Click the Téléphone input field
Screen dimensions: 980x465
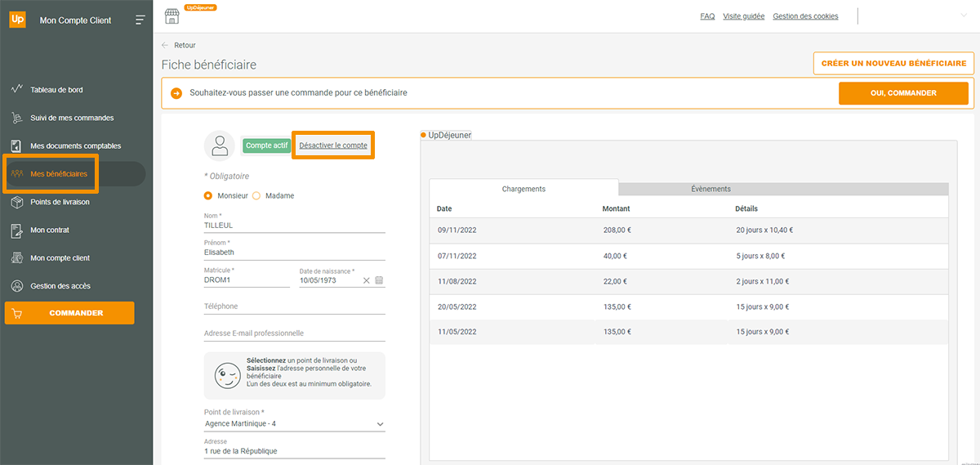coord(294,306)
